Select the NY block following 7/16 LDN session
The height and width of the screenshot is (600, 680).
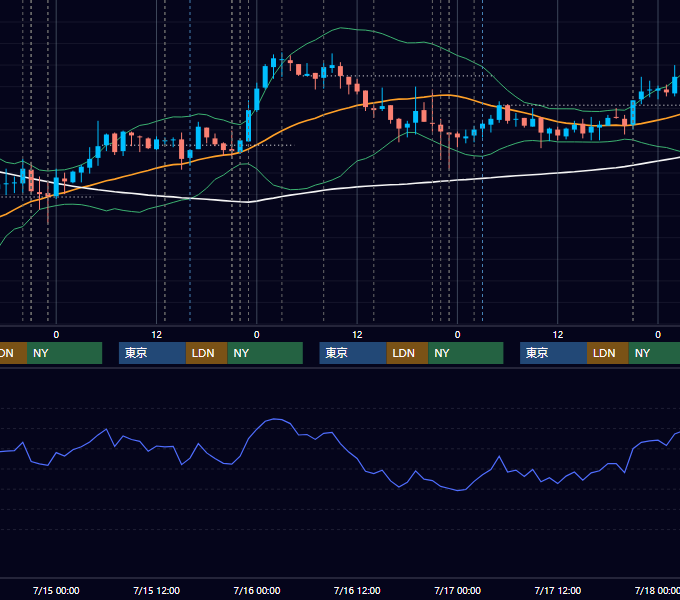coord(466,353)
